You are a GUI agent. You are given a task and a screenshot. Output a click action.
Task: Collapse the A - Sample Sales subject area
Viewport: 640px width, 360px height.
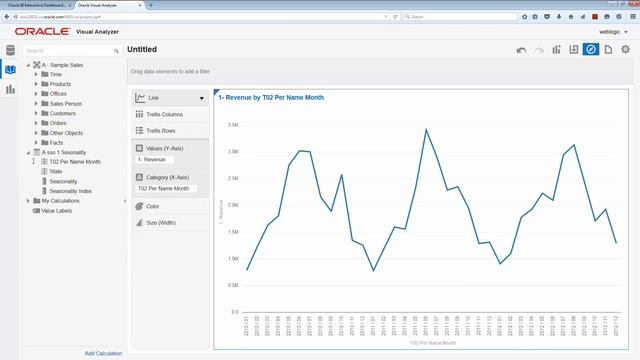(28, 65)
